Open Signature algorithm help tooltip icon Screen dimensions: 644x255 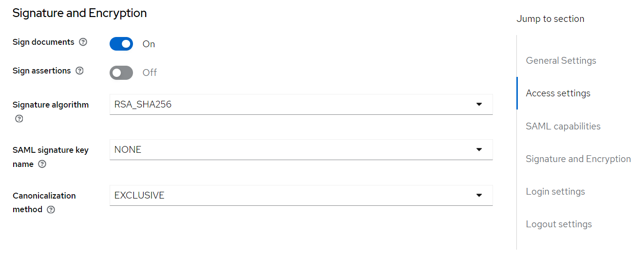[19, 119]
